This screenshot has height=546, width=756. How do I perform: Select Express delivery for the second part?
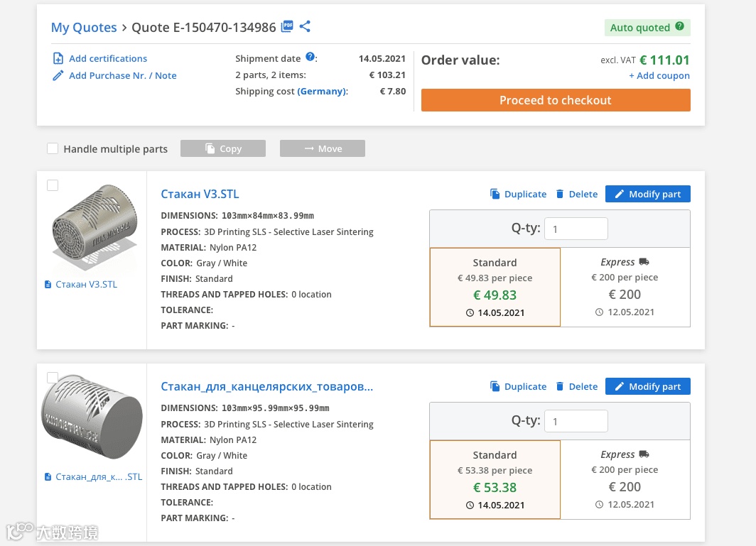tap(625, 479)
